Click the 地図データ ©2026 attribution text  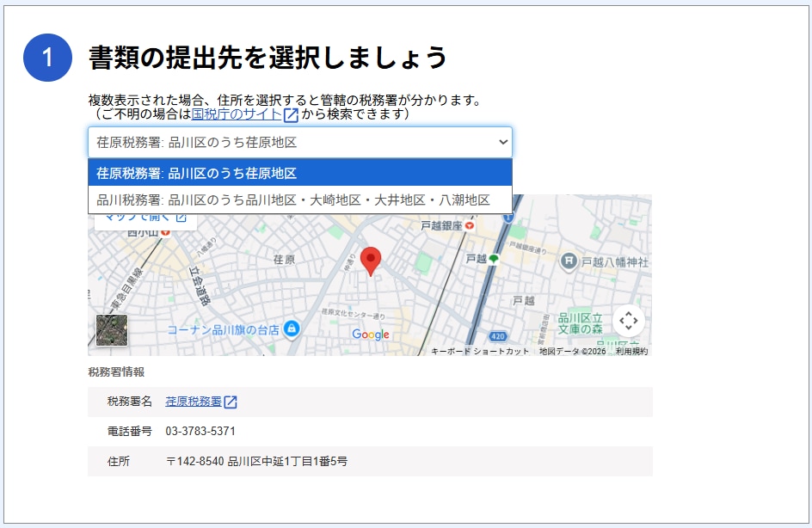pyautogui.click(x=572, y=351)
